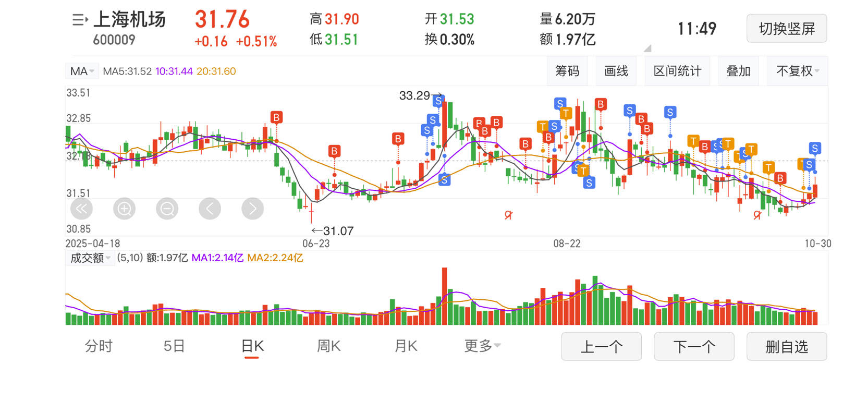This screenshot has width=868, height=401.
Task: Click the S marker at the 33.29 high
Action: pyautogui.click(x=438, y=101)
